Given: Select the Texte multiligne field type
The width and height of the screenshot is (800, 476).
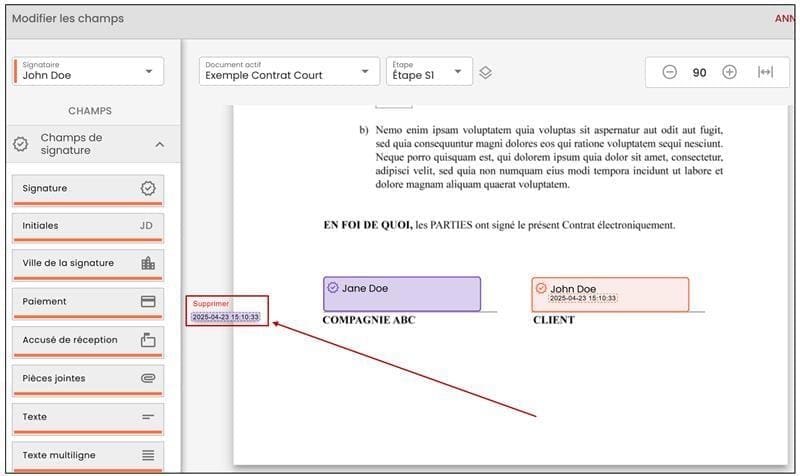Looking at the screenshot, I should coord(88,455).
